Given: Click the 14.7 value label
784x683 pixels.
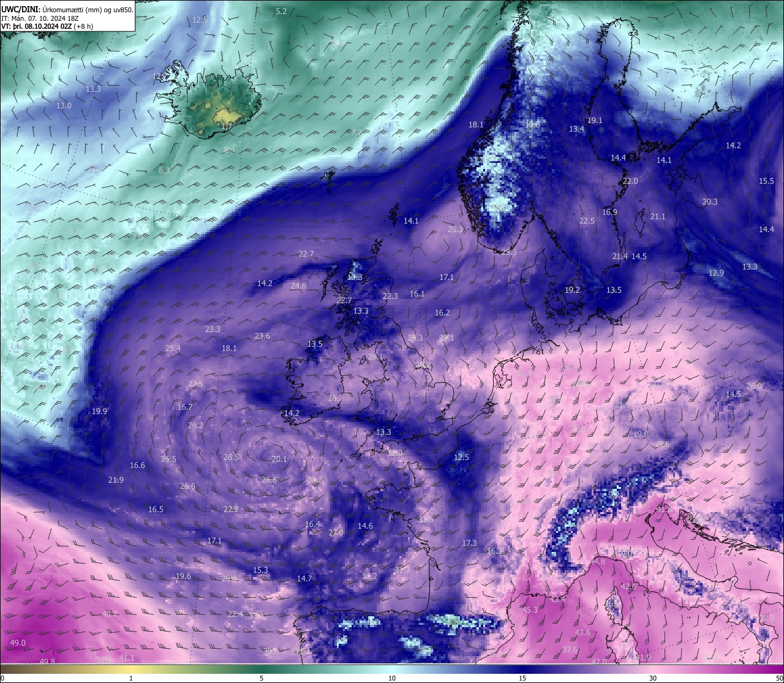Looking at the screenshot, I should pyautogui.click(x=304, y=578).
